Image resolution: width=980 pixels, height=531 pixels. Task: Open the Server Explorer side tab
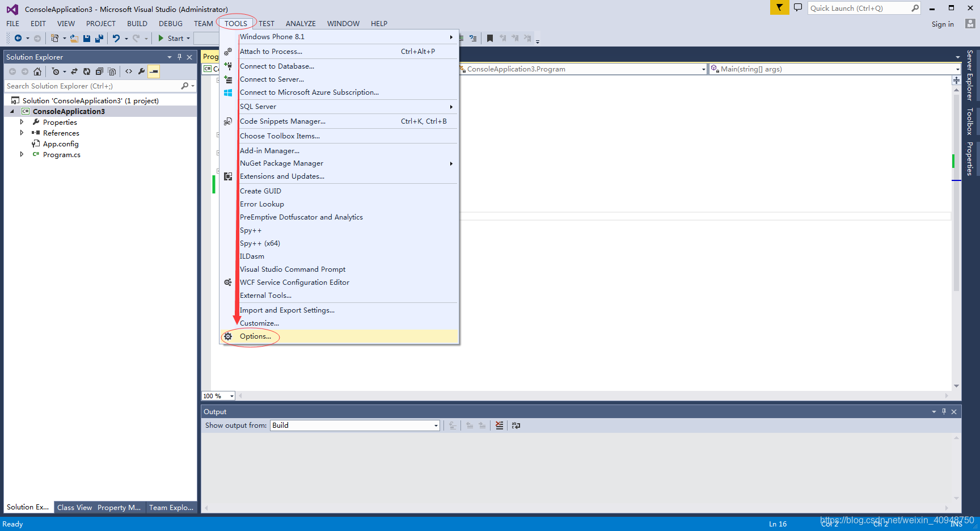point(970,75)
